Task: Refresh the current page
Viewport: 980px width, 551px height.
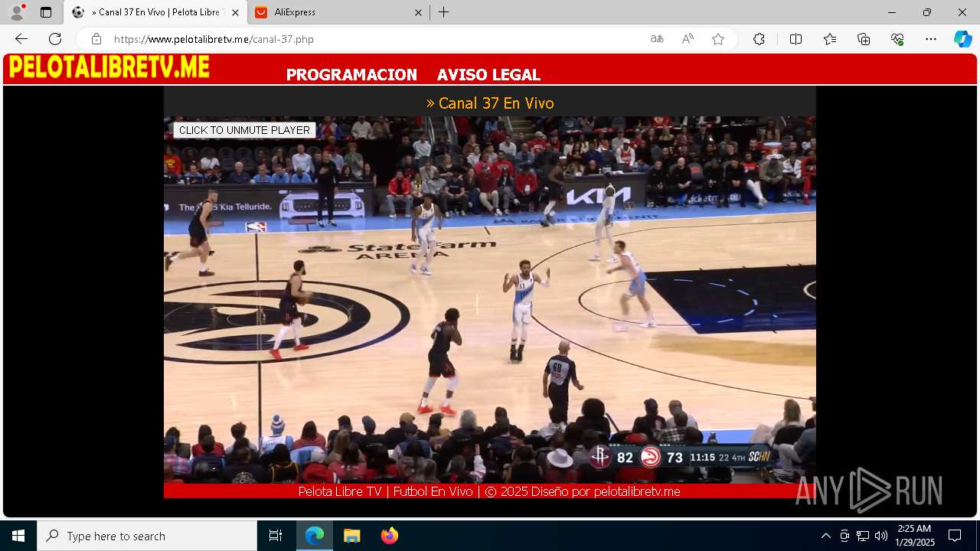Action: 55,39
